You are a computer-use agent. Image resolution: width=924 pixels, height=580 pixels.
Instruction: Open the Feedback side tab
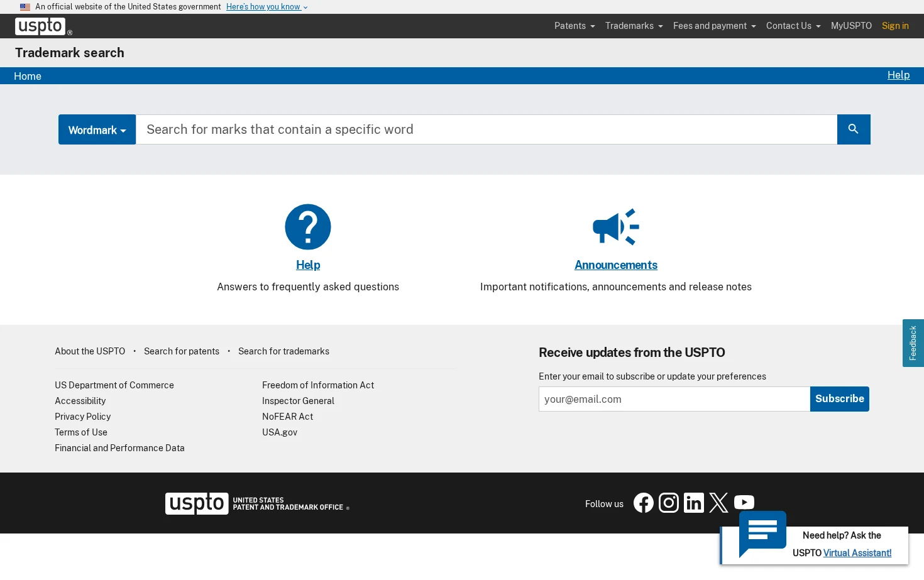913,343
